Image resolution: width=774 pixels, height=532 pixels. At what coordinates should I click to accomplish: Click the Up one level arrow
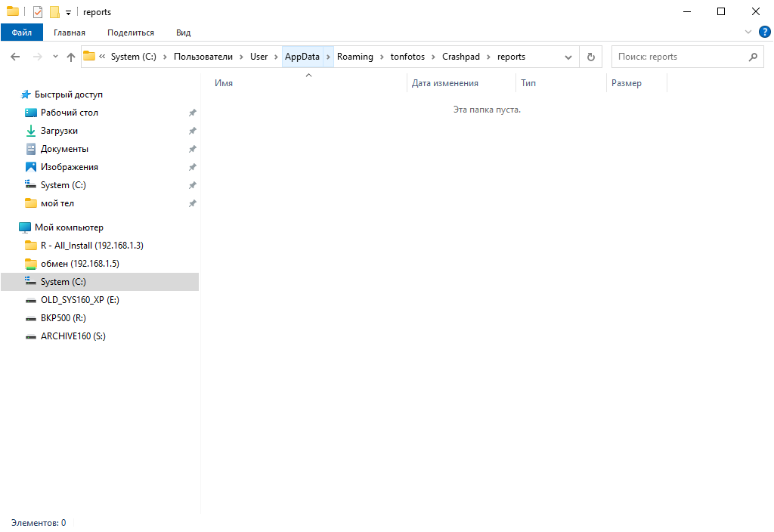tap(71, 57)
